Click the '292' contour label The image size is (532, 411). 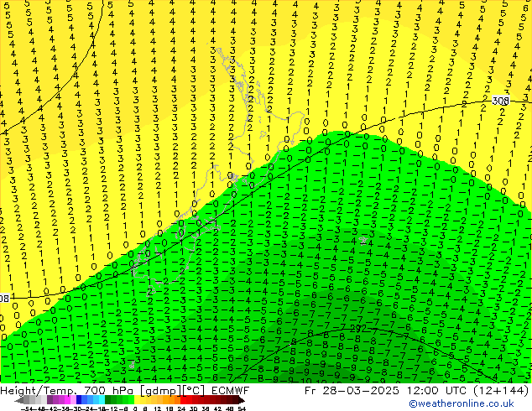click(x=358, y=329)
